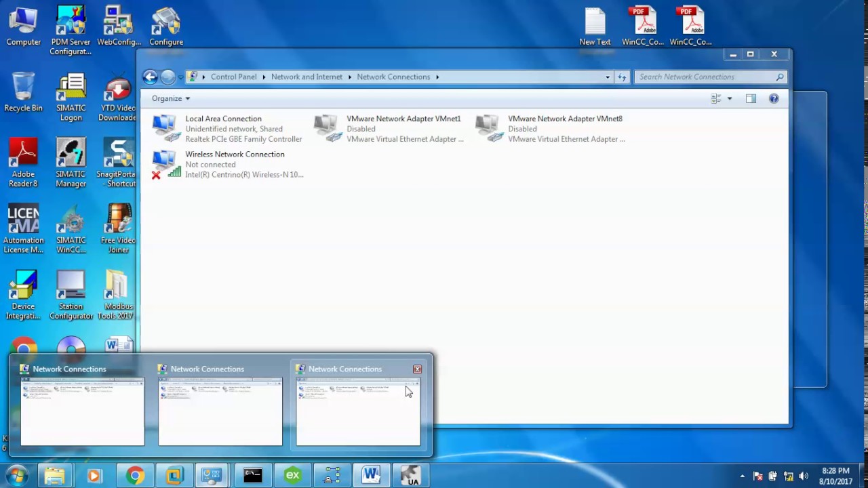
Task: Open the Get help icon
Action: [x=774, y=99]
